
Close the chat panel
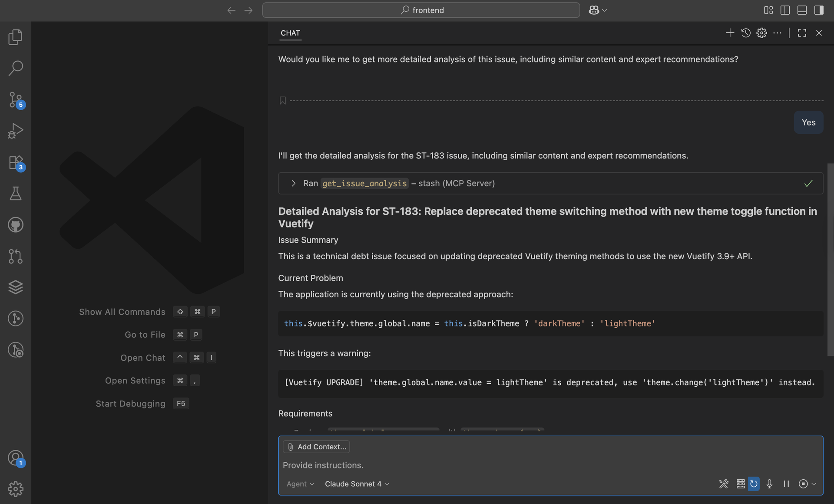pos(819,33)
